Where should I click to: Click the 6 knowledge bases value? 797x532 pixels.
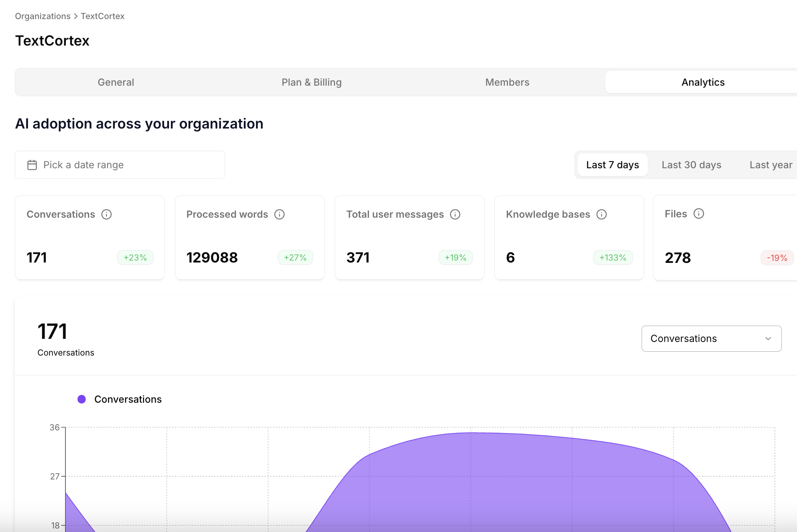click(510, 257)
